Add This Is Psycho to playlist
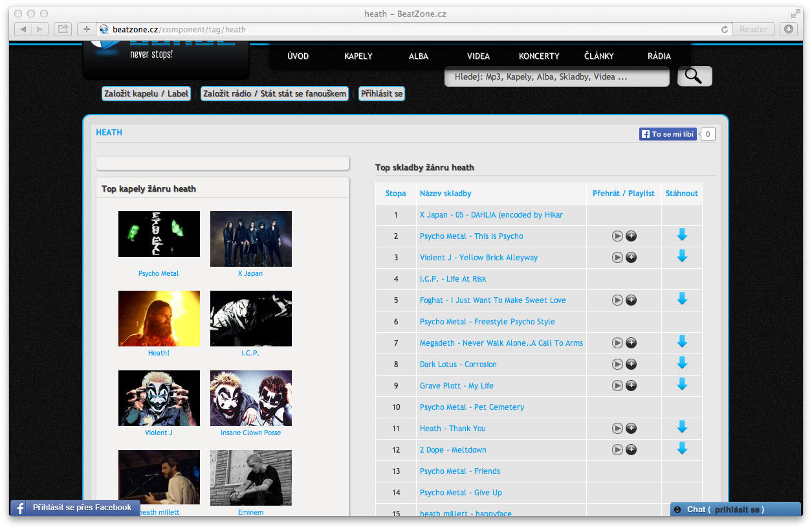Screen dimensions: 812x529 pyautogui.click(x=631, y=236)
